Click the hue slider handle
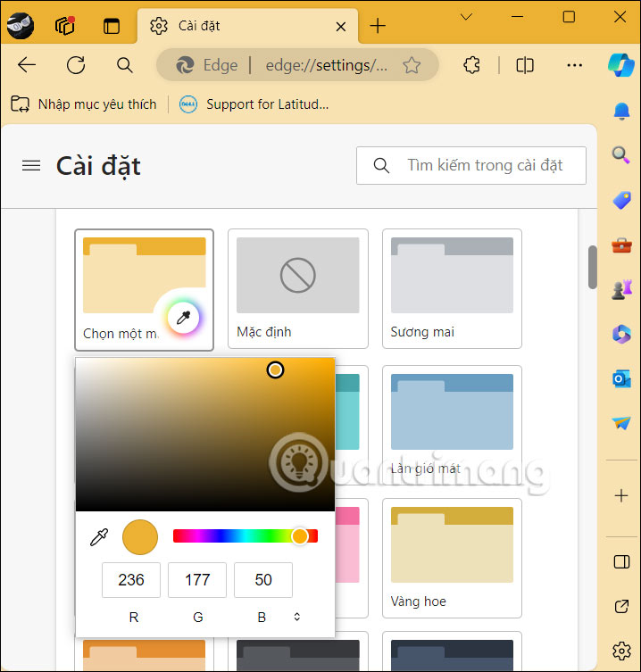The width and height of the screenshot is (641, 672). coord(300,536)
